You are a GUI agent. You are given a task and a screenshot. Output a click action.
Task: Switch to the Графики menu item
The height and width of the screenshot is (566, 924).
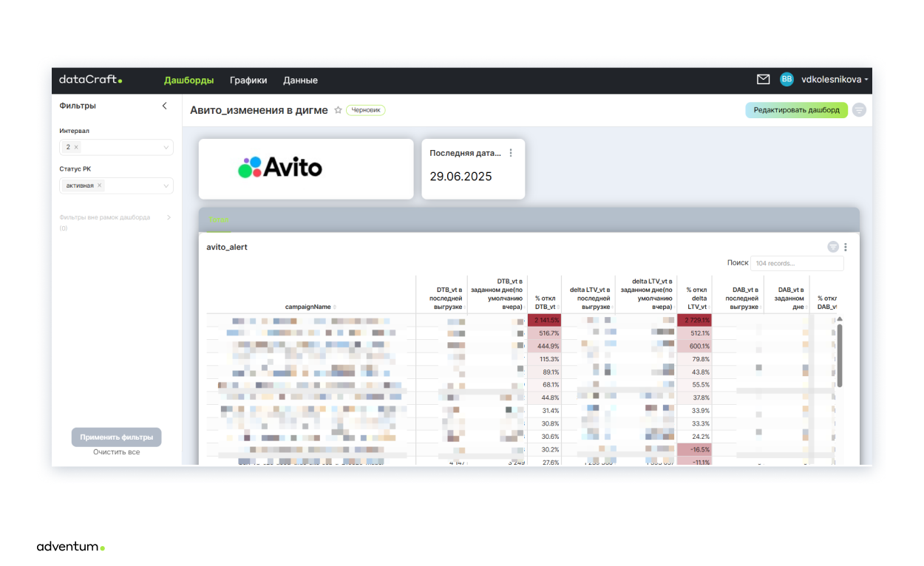pyautogui.click(x=248, y=80)
